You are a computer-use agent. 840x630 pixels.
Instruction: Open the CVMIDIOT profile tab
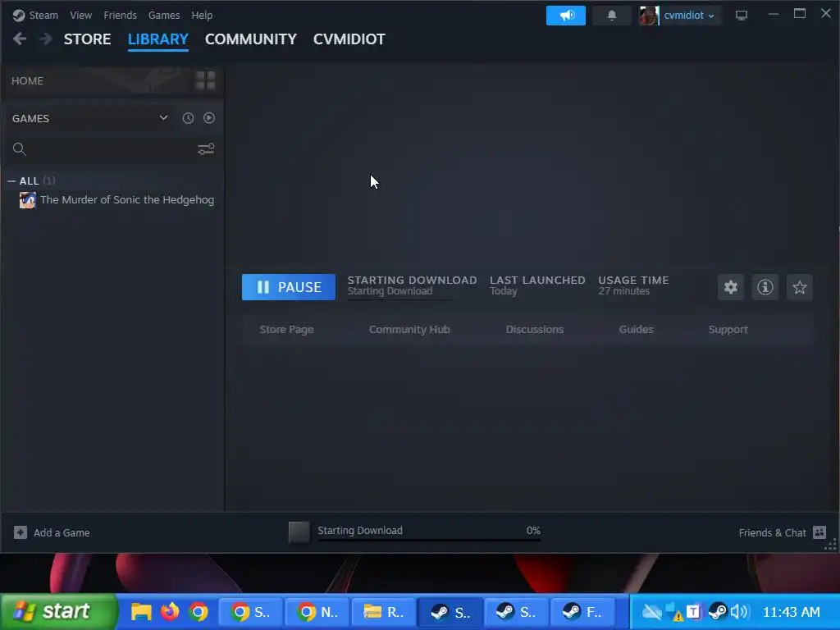tap(349, 39)
